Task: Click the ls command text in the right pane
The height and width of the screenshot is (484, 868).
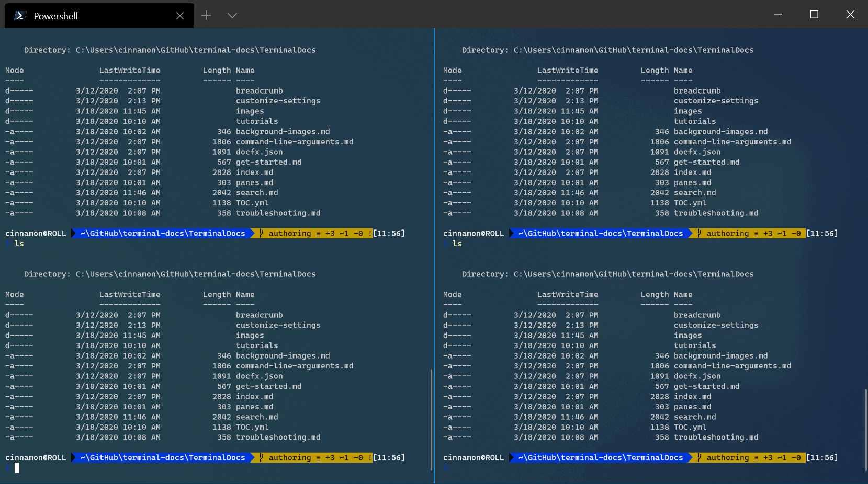Action: point(457,244)
